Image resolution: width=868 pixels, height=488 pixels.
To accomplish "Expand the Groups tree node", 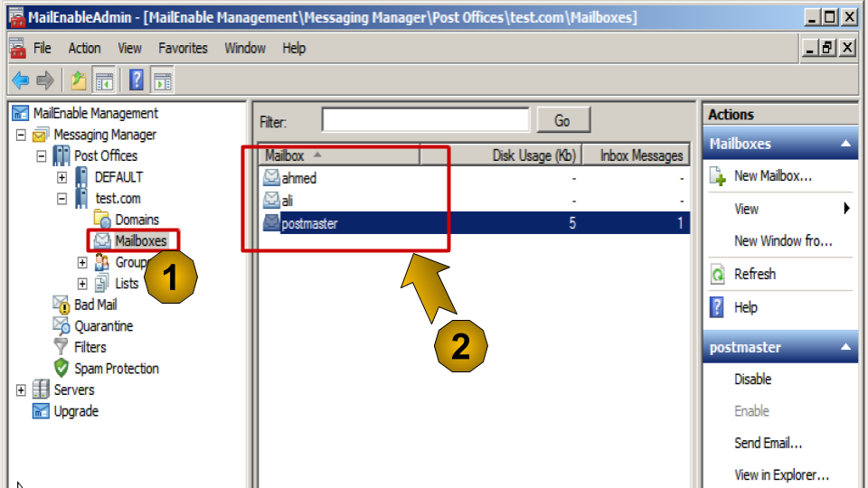I will click(x=82, y=262).
